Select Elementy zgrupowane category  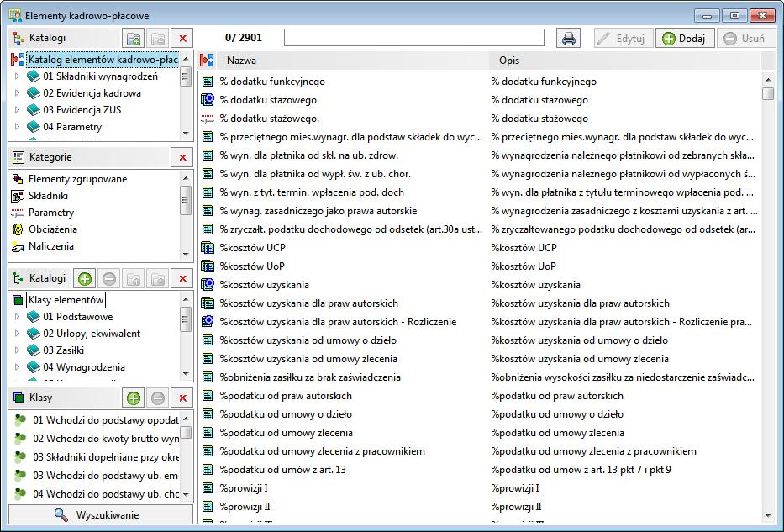point(77,179)
